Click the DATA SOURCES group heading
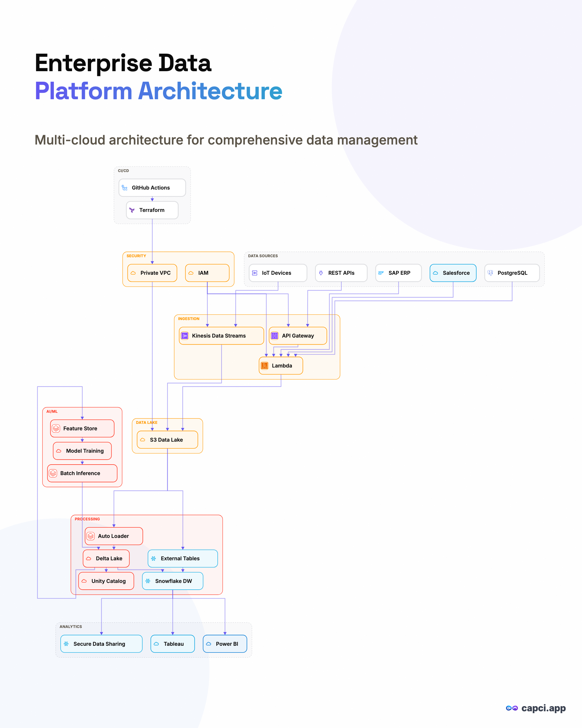Screen dimensions: 582x728 263,256
